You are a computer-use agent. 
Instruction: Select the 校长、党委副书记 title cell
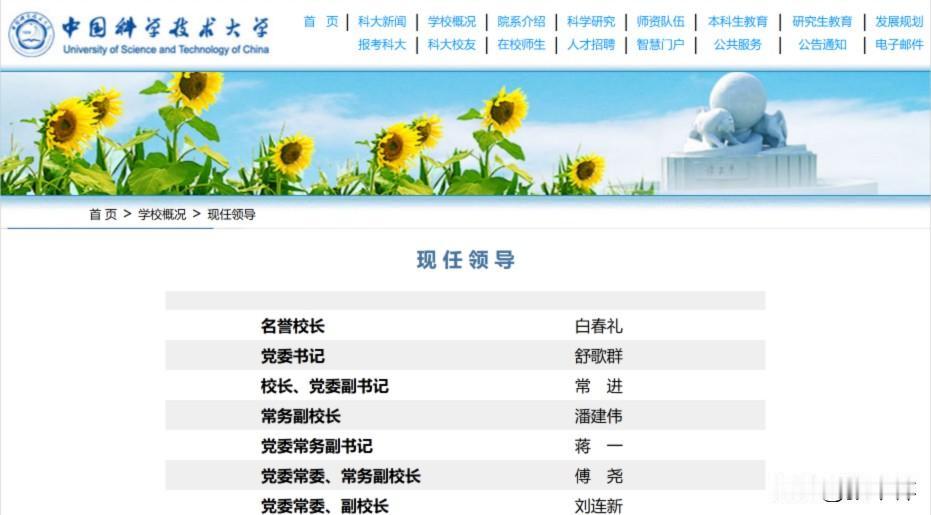click(x=325, y=386)
